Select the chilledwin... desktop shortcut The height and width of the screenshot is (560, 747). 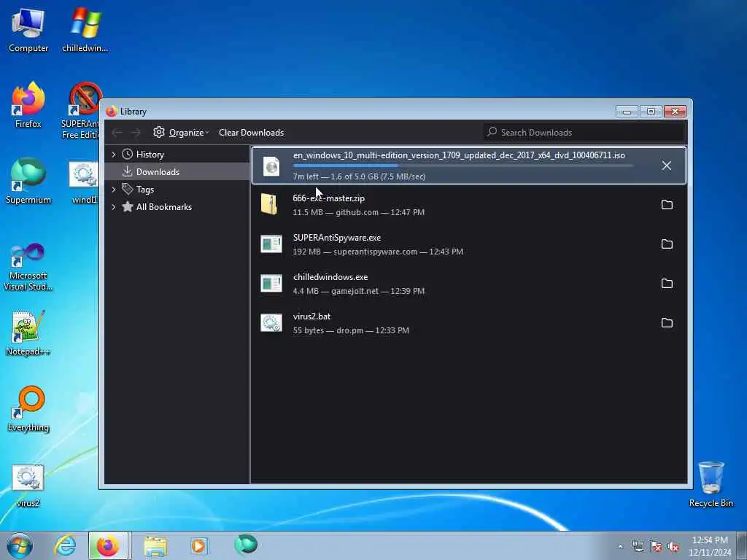pyautogui.click(x=85, y=31)
